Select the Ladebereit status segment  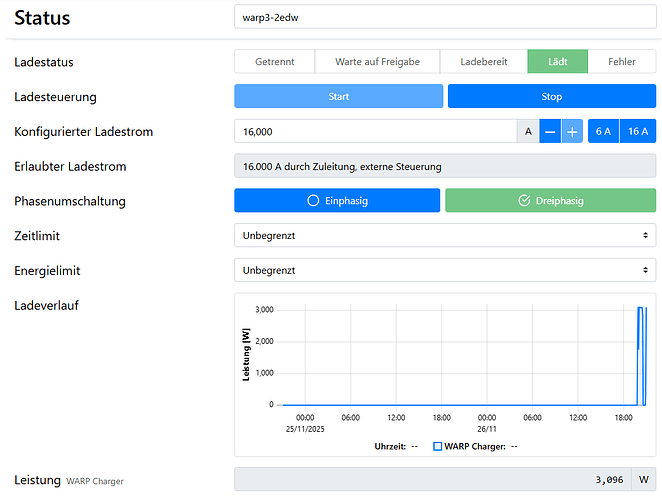click(x=484, y=62)
